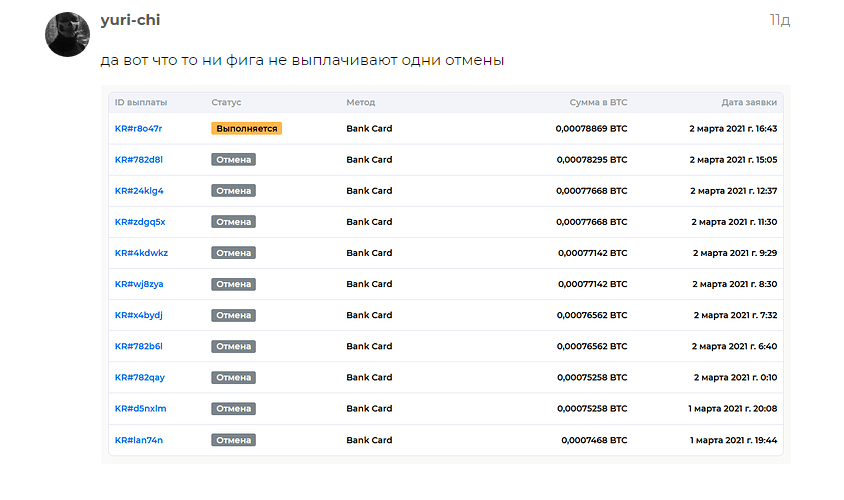Click Отмена badge in KR#lan74n row

[234, 440]
